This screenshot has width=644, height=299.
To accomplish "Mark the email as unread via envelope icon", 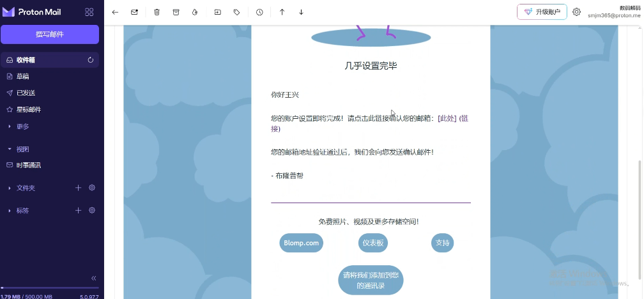I will pyautogui.click(x=134, y=12).
